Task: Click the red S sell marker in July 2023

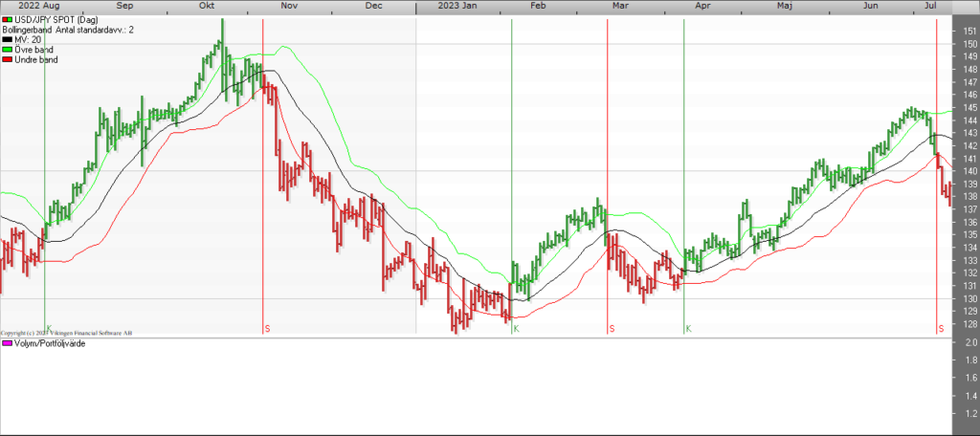Action: 941,329
